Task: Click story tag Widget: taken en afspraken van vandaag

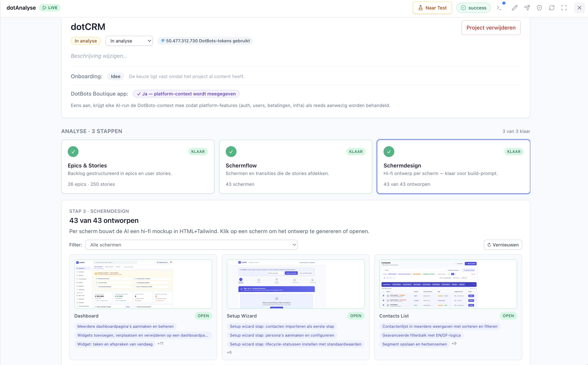Action: coord(115,344)
